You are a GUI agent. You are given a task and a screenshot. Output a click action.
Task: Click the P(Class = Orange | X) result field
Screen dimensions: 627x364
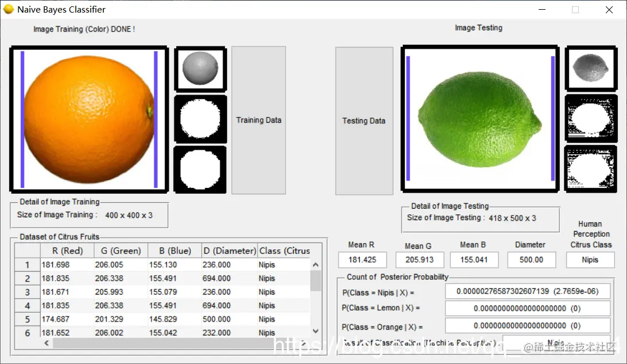[x=528, y=326]
